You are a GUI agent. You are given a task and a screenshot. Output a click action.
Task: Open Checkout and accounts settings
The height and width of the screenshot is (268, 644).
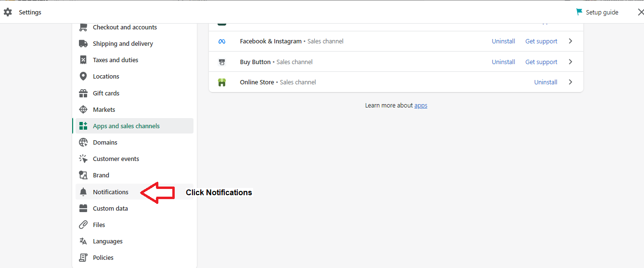134,27
